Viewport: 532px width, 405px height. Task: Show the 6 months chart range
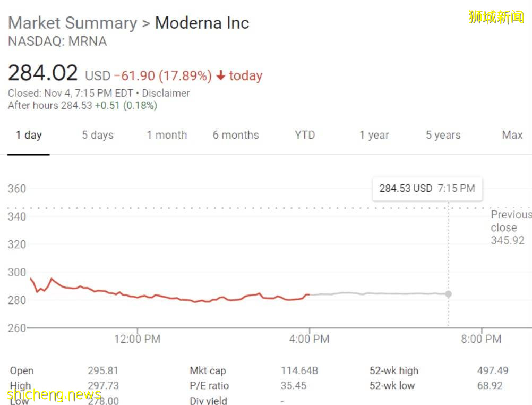tap(236, 136)
